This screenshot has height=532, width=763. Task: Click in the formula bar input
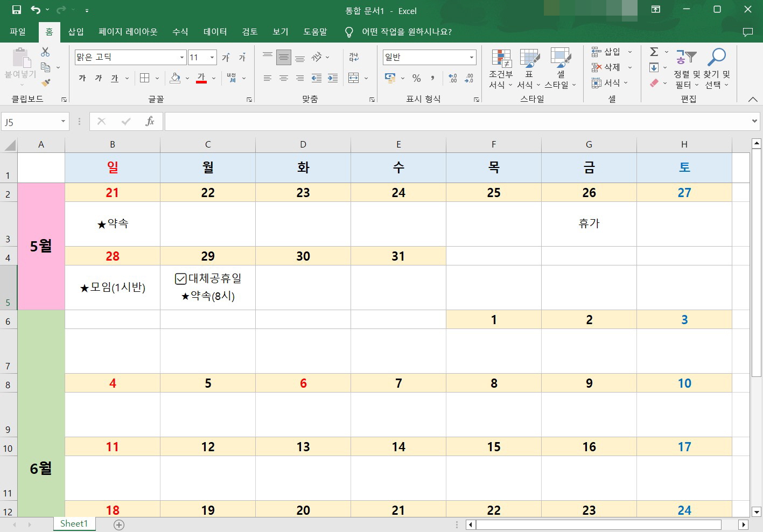tap(457, 121)
